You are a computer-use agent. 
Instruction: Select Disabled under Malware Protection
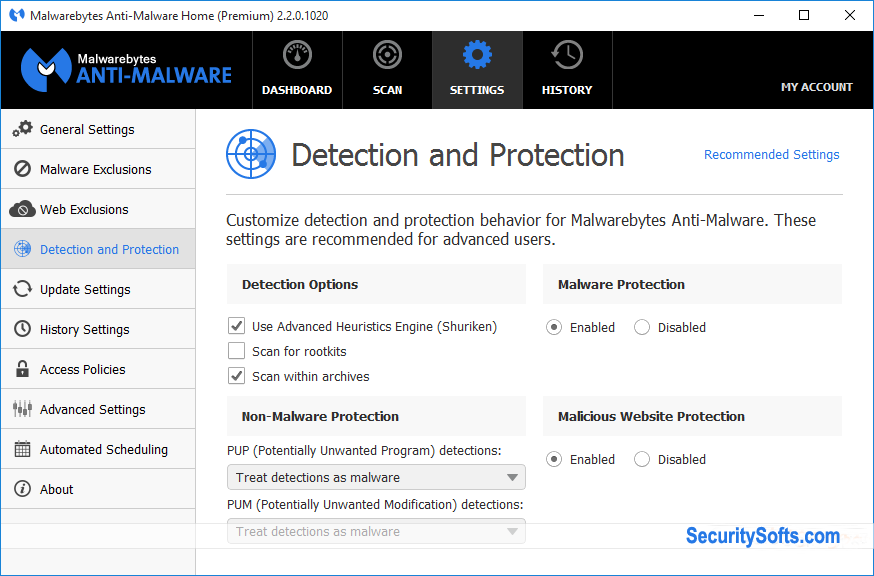(x=642, y=327)
